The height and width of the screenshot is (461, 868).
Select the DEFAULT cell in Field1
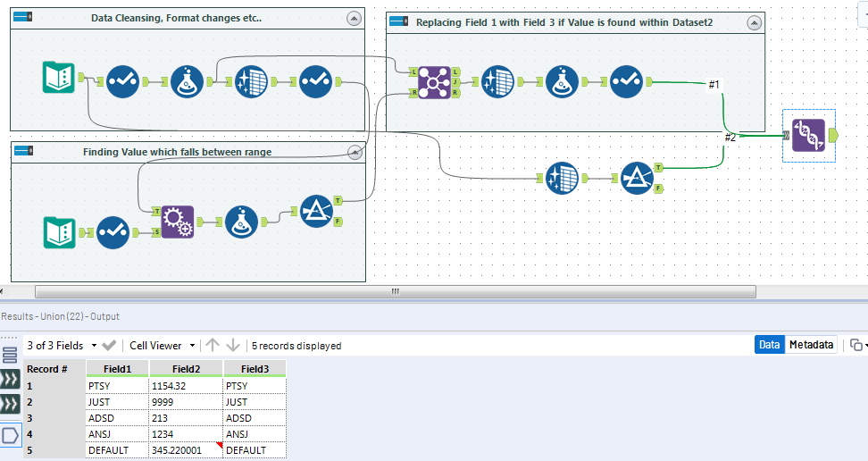tap(117, 450)
